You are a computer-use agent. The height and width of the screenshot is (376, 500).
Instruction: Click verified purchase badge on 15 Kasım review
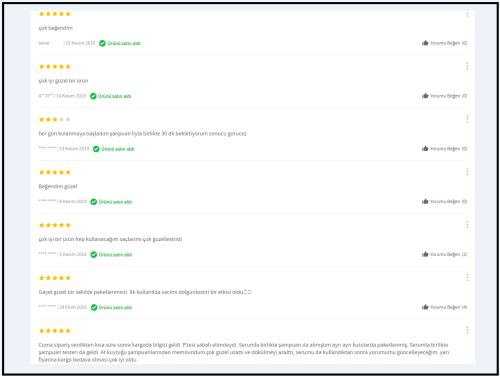(x=120, y=43)
